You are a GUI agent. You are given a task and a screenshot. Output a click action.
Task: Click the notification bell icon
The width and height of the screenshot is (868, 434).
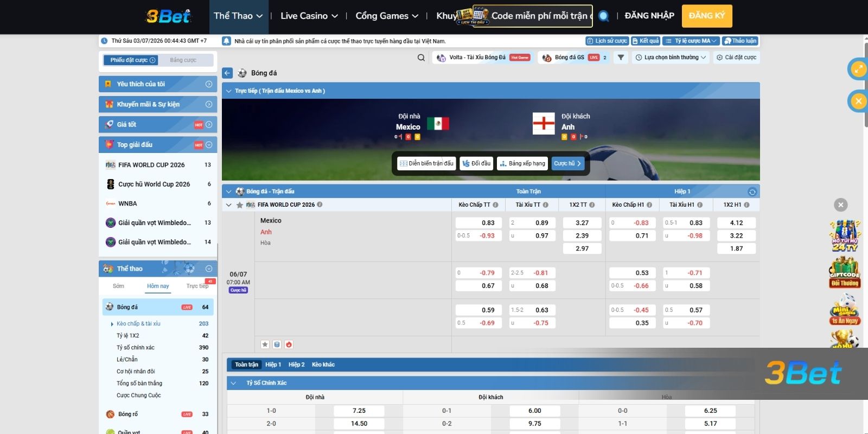[x=227, y=41]
